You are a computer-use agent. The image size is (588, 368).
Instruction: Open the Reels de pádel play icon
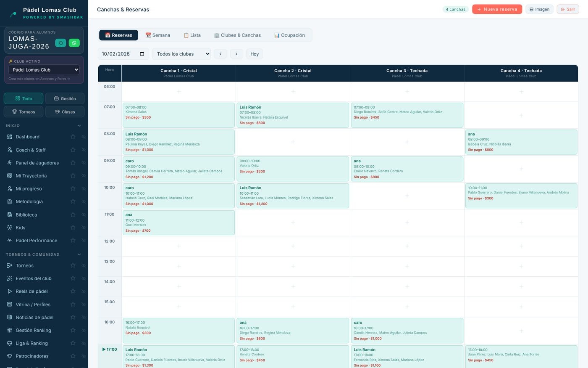tap(10, 291)
